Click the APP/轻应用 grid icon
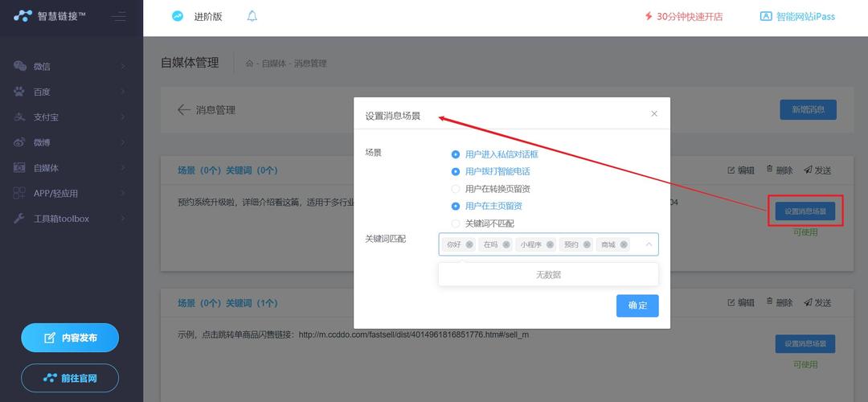 [19, 193]
